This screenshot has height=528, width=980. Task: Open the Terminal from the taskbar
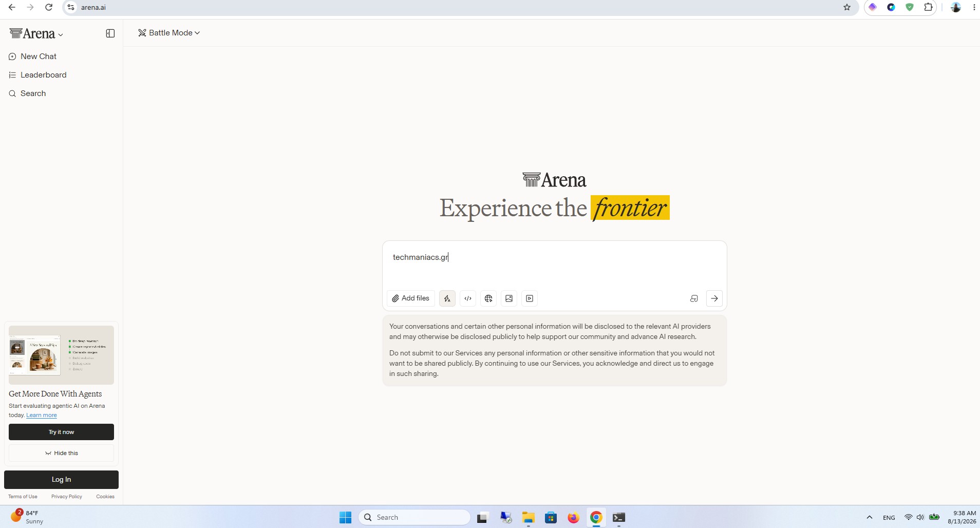pyautogui.click(x=619, y=517)
